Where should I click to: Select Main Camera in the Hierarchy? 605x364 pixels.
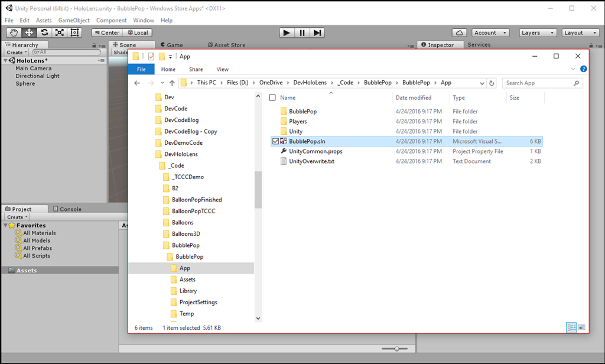click(x=34, y=69)
